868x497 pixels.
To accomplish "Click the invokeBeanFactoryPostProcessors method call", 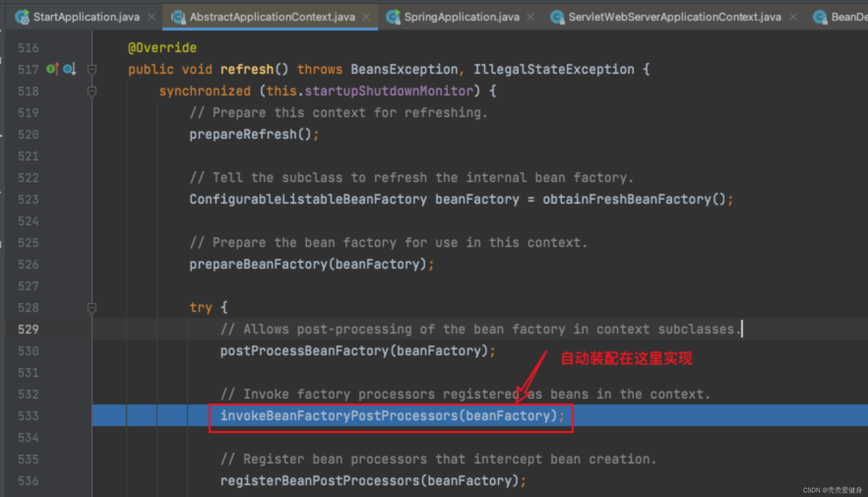I will tap(339, 416).
